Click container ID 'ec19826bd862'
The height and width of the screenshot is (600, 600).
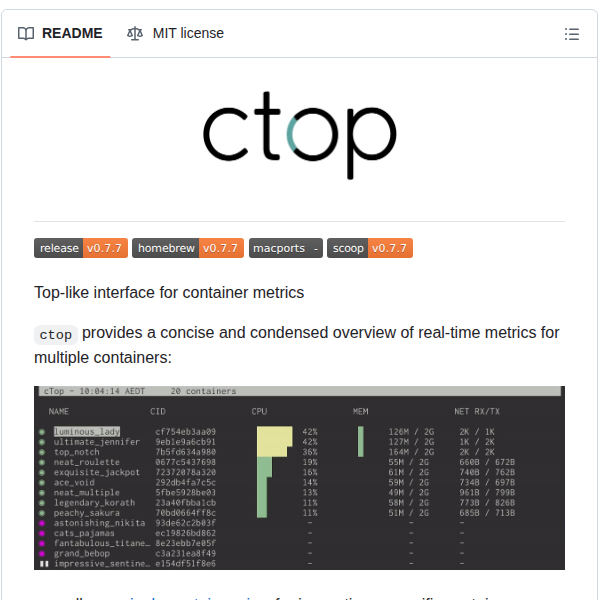point(186,533)
